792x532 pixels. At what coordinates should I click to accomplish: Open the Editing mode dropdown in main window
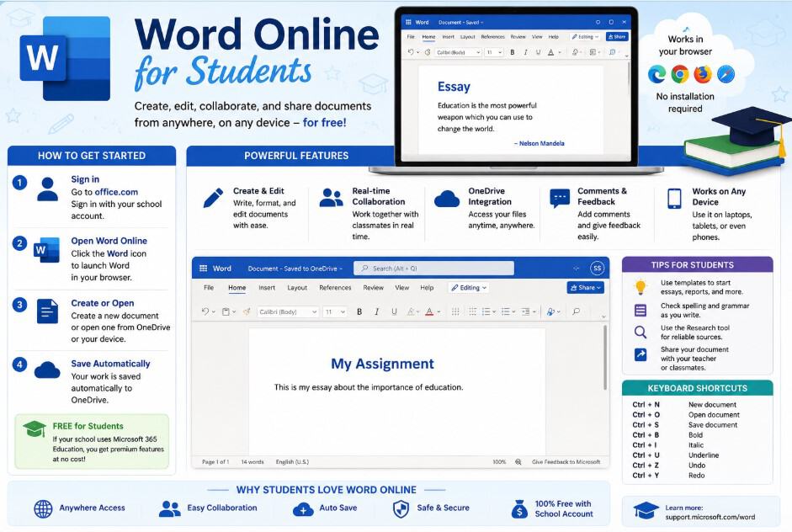coord(469,288)
